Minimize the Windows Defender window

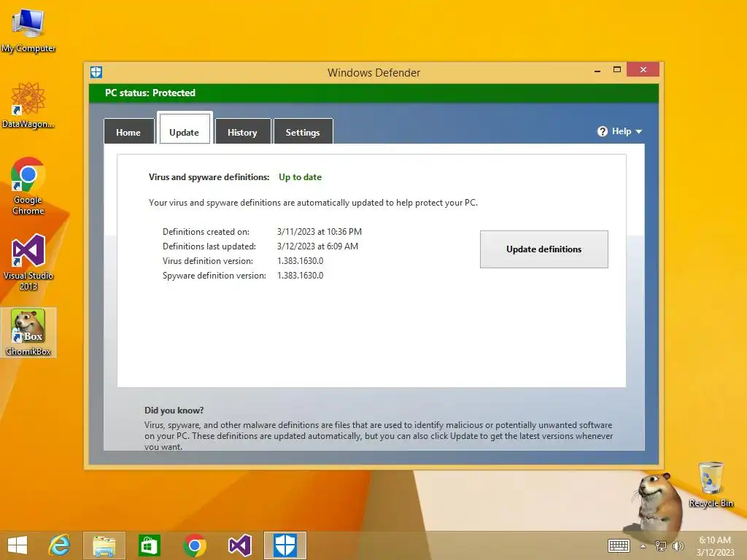[x=597, y=71]
